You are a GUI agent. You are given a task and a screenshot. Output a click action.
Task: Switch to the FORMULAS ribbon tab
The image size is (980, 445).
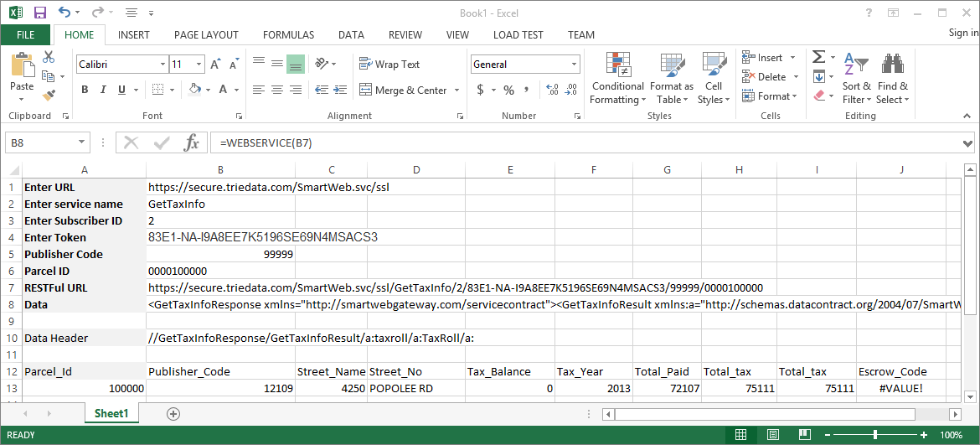[288, 35]
